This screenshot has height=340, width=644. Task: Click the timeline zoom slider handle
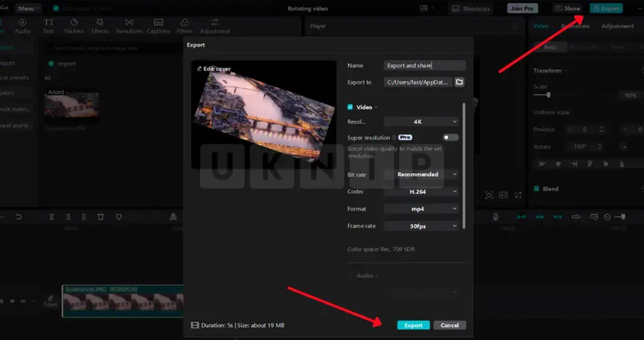tap(623, 217)
